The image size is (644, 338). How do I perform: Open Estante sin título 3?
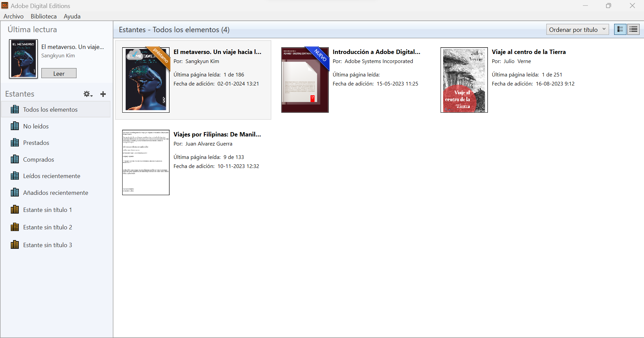point(56,245)
